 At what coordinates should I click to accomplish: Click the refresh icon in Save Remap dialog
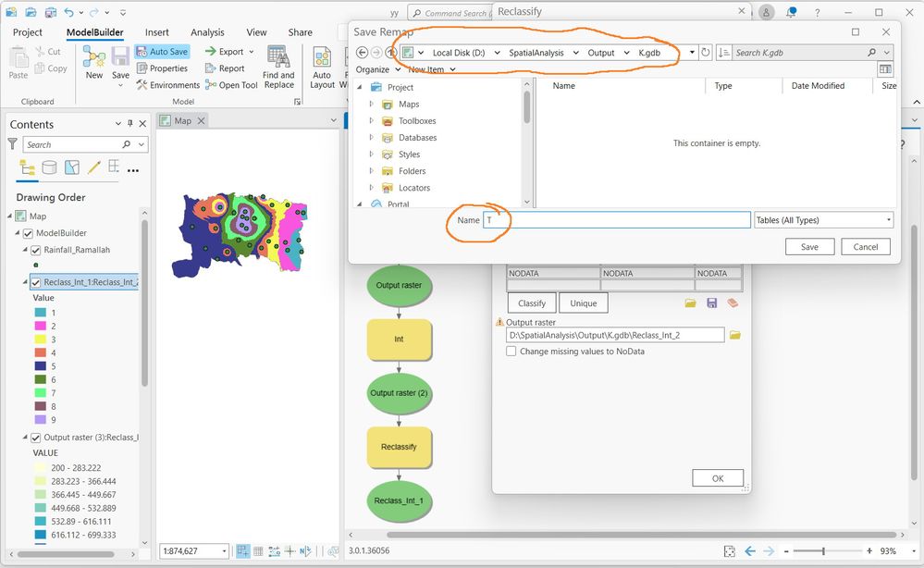coord(706,53)
